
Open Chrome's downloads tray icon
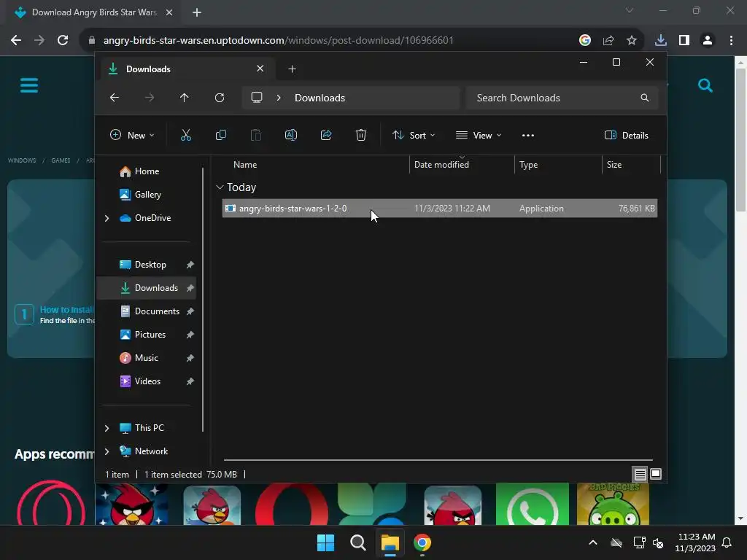coord(660,40)
